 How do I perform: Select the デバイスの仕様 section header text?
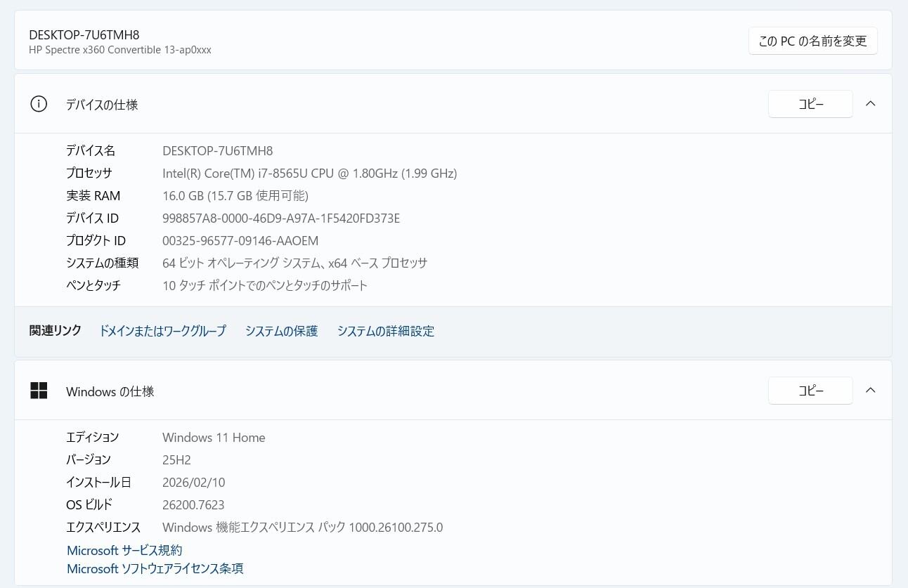[102, 105]
